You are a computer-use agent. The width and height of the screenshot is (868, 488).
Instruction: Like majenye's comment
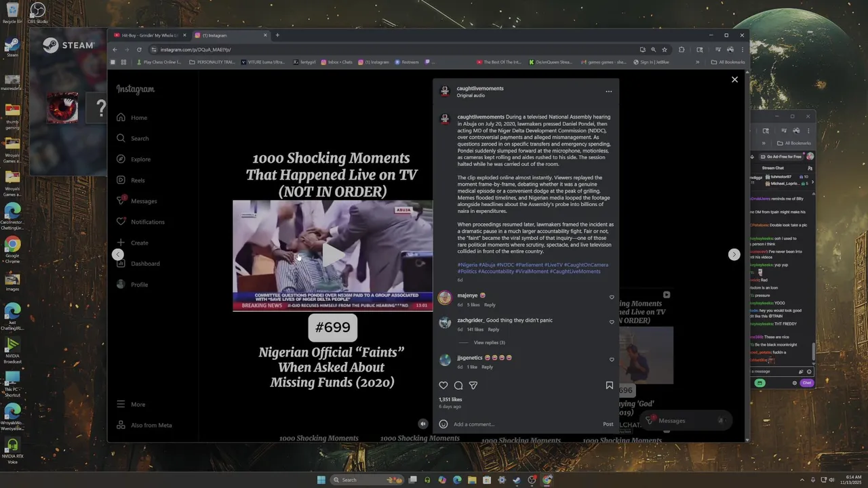pos(612,297)
